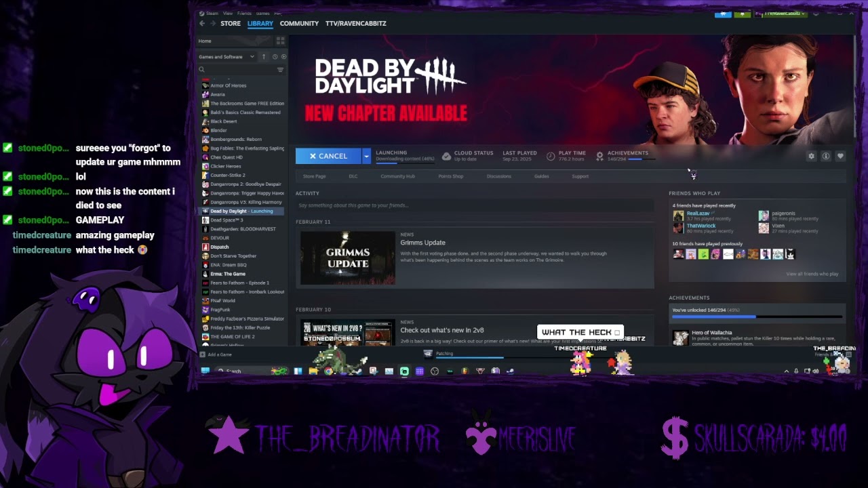
Task: Click the sort ascending arrow icon
Action: click(264, 57)
